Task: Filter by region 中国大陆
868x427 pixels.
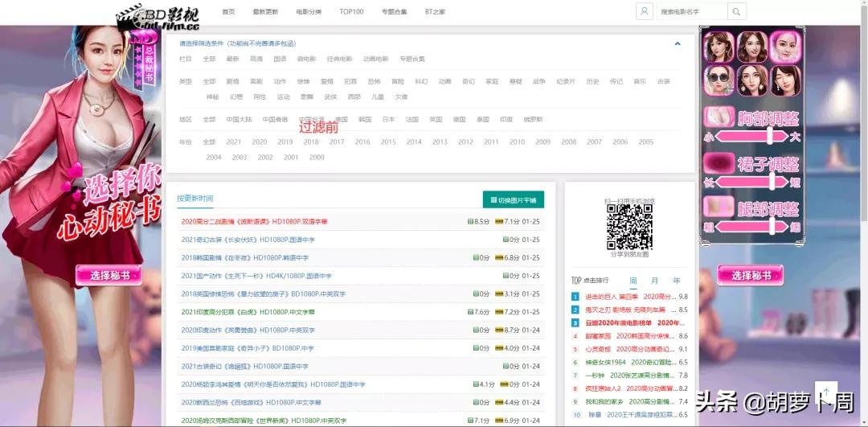Action: (x=239, y=119)
